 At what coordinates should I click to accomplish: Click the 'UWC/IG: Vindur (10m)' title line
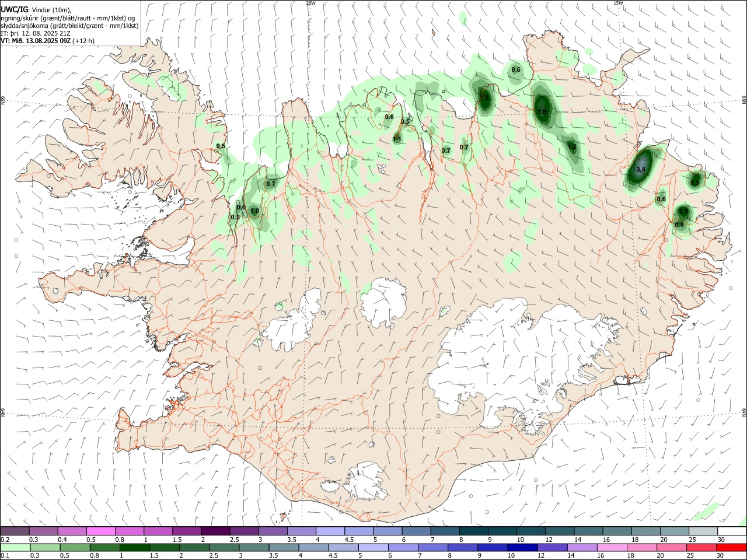pos(36,10)
